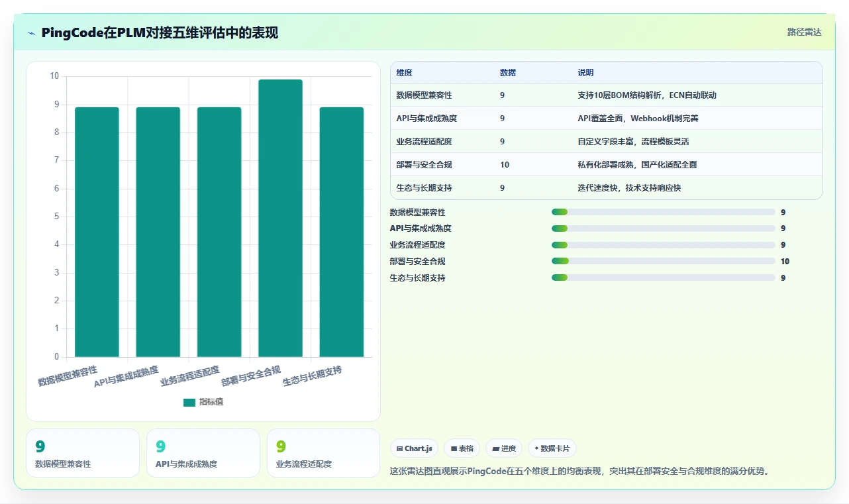Viewport: 849px width, 504px height.
Task: Click the 迭代速度快，技术支持响应快 cell
Action: (x=629, y=188)
